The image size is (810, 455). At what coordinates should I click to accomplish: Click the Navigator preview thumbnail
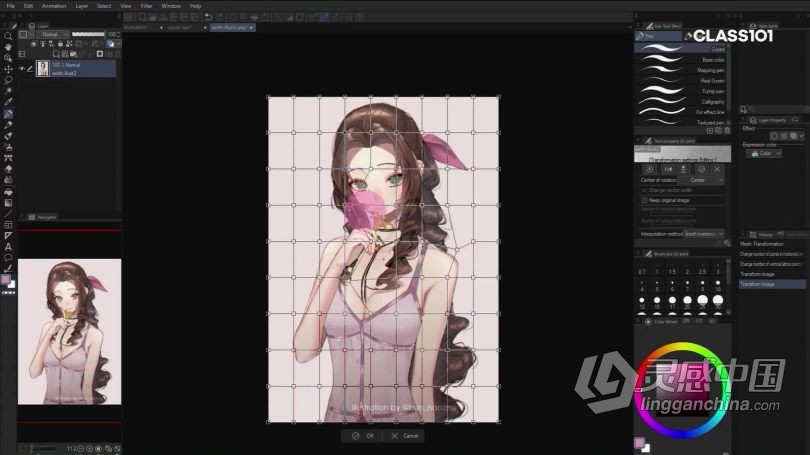(70, 332)
